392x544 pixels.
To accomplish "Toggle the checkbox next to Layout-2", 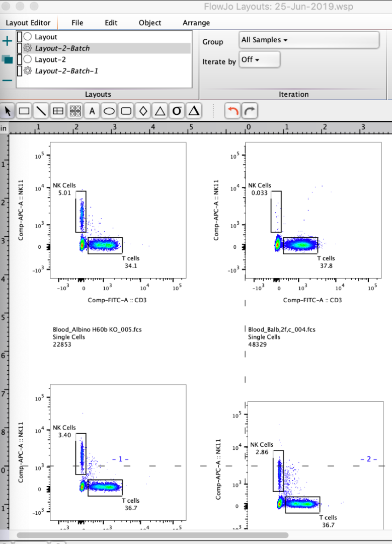I will coord(20,59).
